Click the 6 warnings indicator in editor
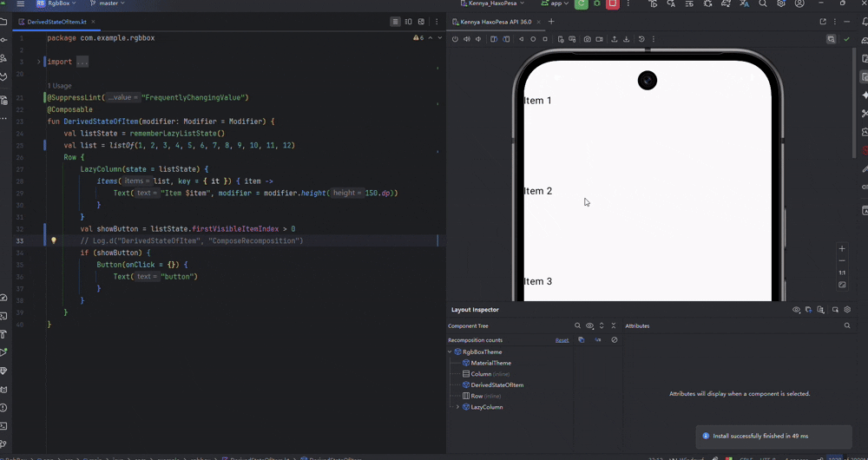 click(x=418, y=38)
